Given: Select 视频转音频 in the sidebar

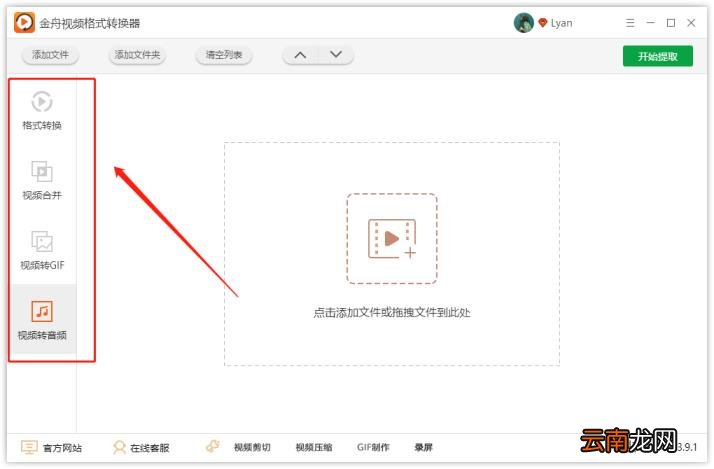Looking at the screenshot, I should click(42, 320).
